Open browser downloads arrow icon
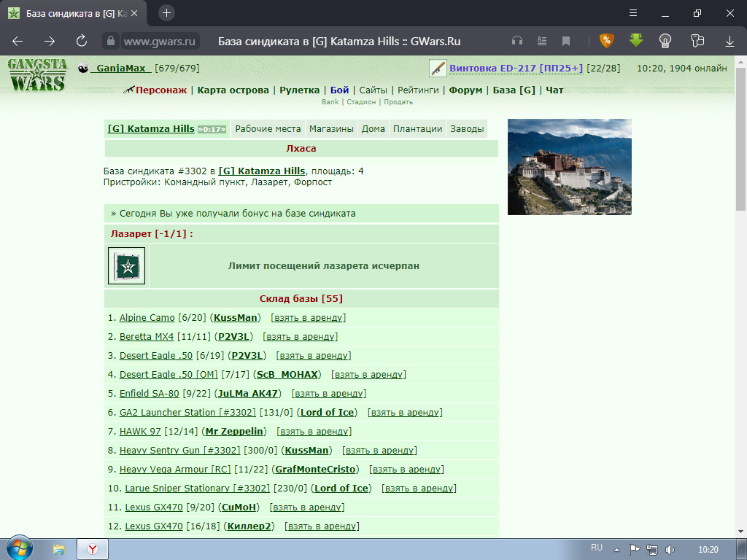This screenshot has width=747, height=560. coord(729,42)
